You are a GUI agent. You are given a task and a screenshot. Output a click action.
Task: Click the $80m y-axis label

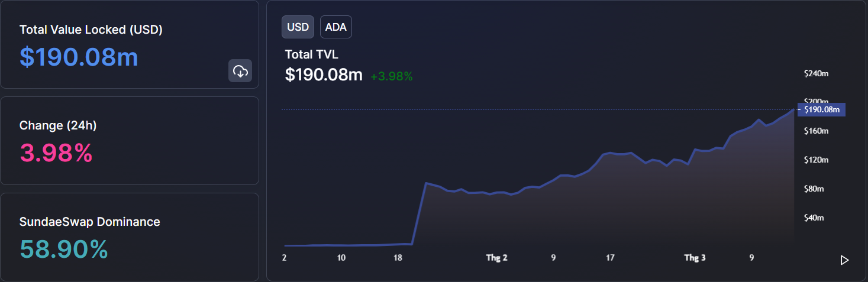814,189
